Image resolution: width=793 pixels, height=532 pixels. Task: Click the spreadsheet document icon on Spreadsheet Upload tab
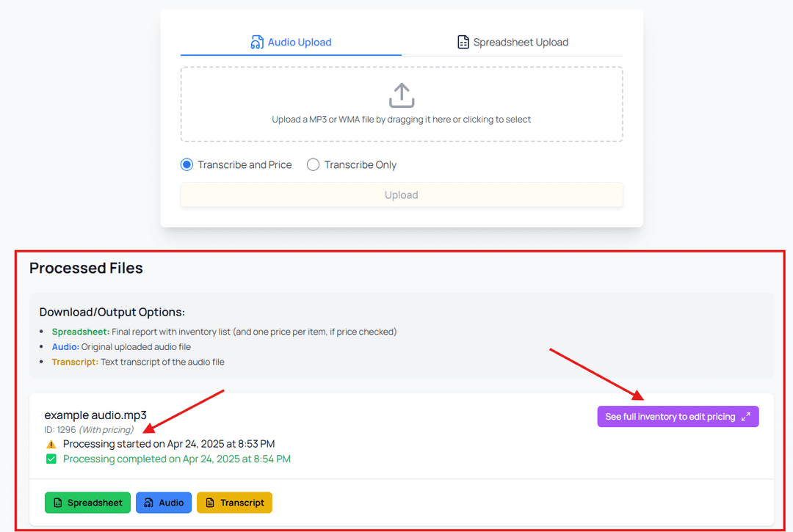(463, 43)
